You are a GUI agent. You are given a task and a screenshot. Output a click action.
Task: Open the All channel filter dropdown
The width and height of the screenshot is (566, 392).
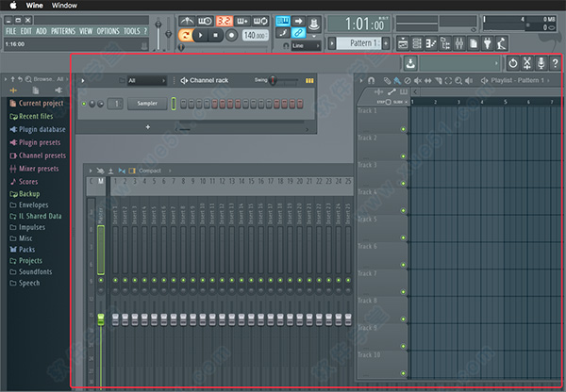coord(146,80)
